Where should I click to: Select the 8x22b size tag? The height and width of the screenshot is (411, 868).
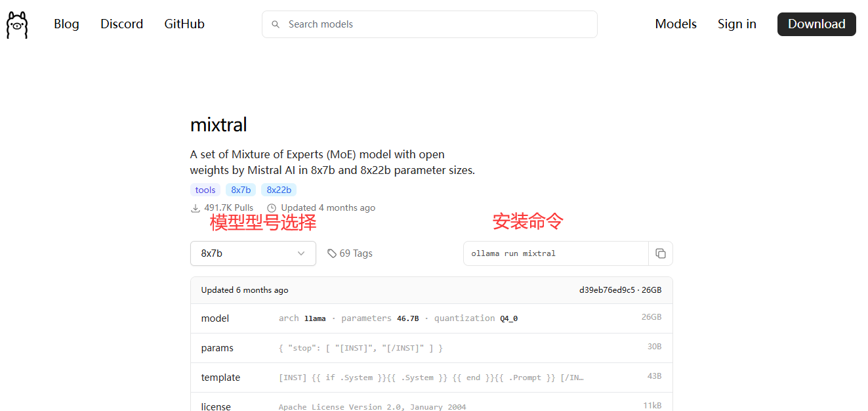(x=279, y=190)
